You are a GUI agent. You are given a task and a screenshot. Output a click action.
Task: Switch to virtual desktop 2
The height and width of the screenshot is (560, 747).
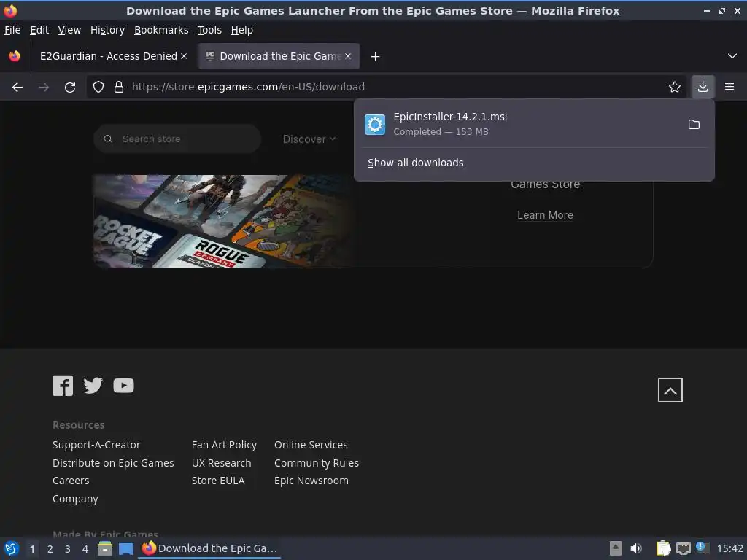50,549
